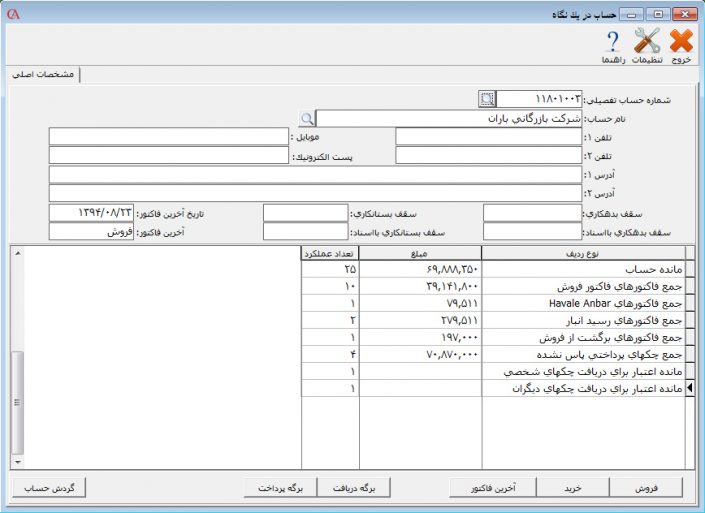Click the برگه پرداخت (Payment) button

[280, 488]
